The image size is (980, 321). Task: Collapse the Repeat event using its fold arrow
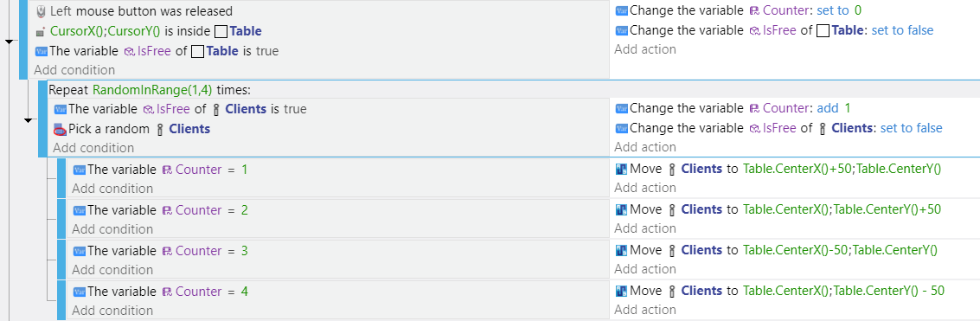tap(29, 120)
